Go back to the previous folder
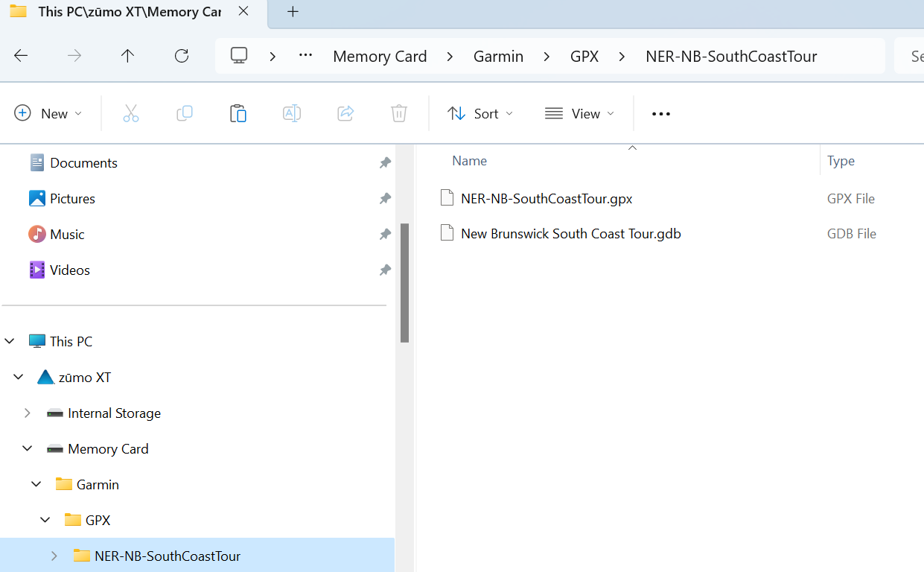 pyautogui.click(x=21, y=56)
